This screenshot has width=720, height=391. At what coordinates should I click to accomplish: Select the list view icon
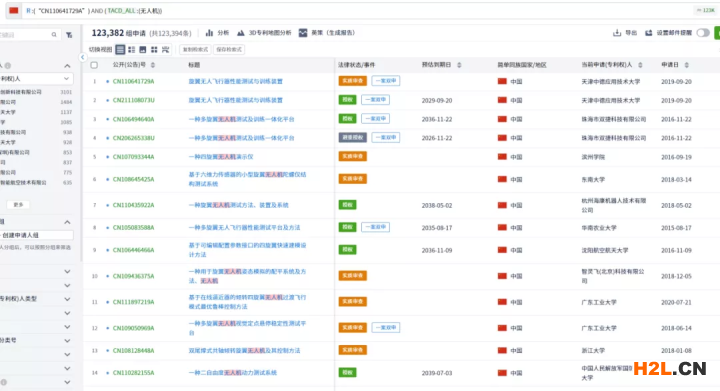point(120,49)
